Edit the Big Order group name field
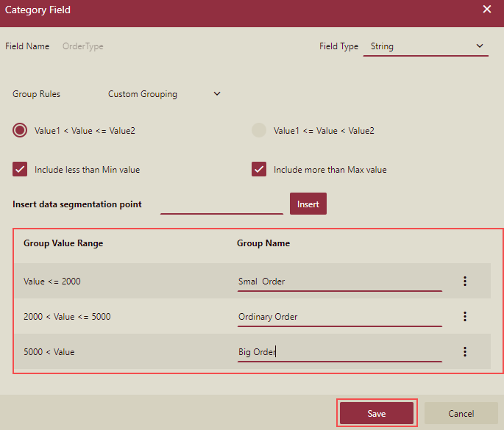This screenshot has height=430, width=504. pos(338,352)
